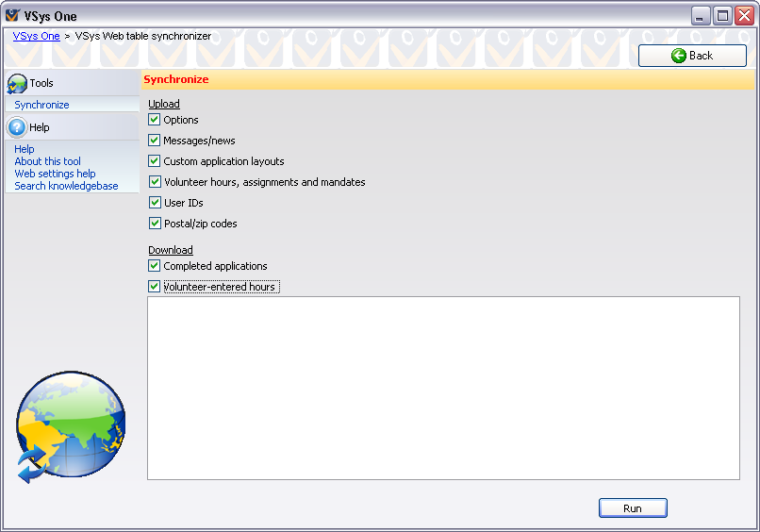
Task: Close the VSys One window
Action: tap(745, 16)
